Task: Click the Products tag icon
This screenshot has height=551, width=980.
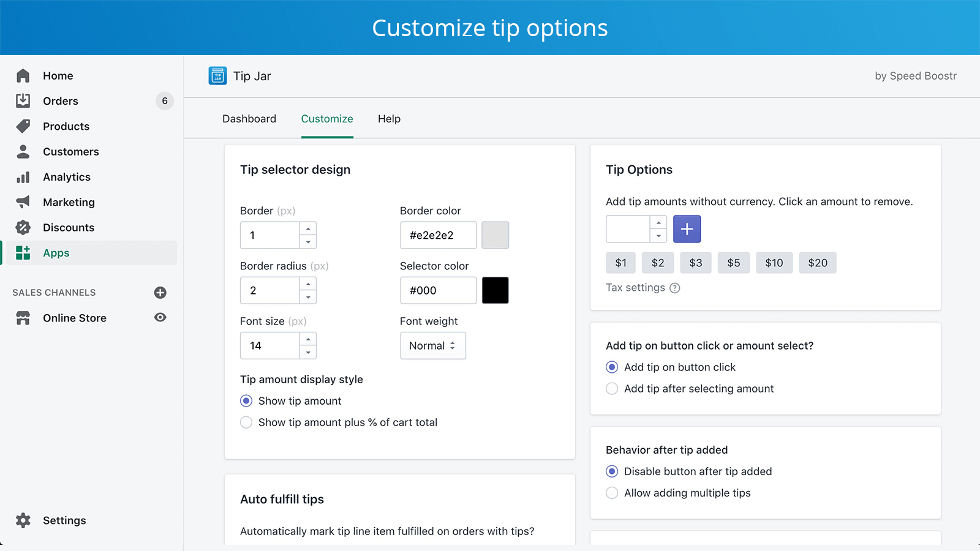Action: [x=23, y=126]
